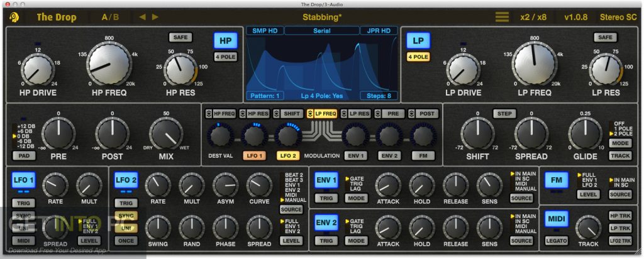Open the Stereo SC menu
Screen dimensions: 644x259
coord(618,17)
